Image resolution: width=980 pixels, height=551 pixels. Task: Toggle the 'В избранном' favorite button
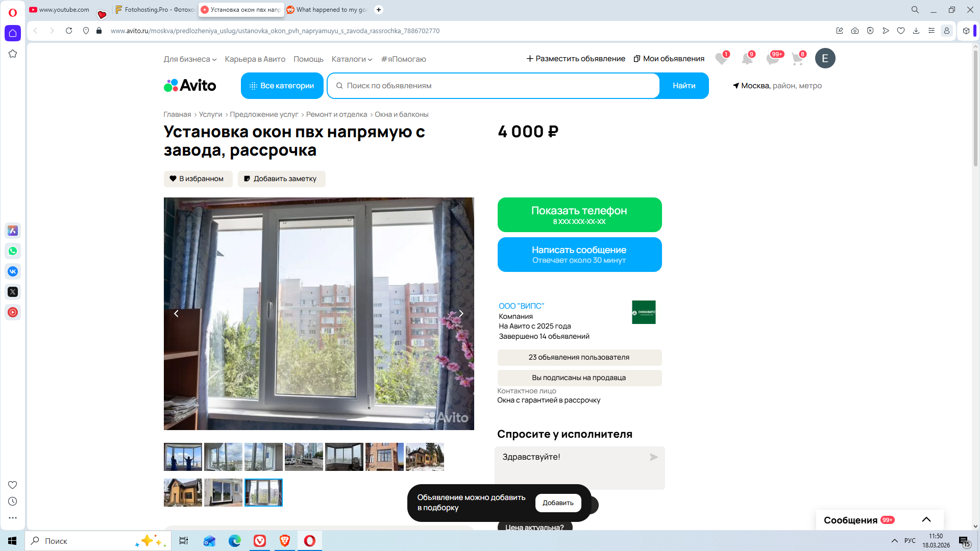[198, 179]
